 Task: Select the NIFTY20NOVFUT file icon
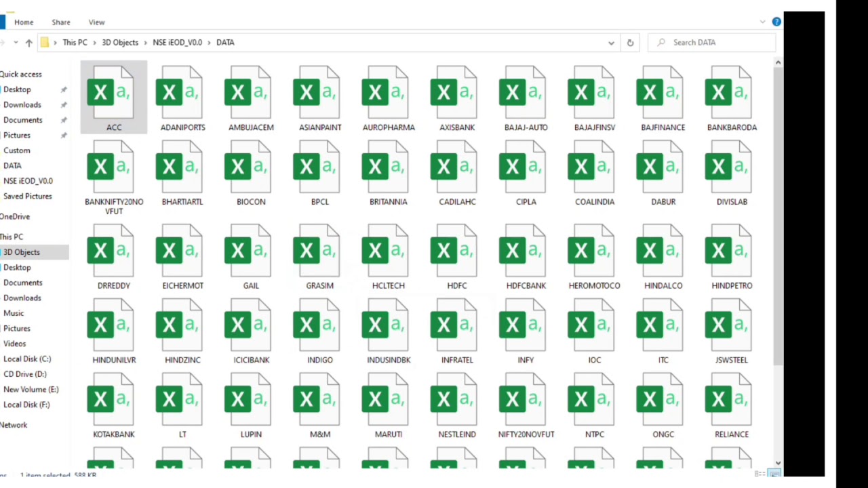522,400
